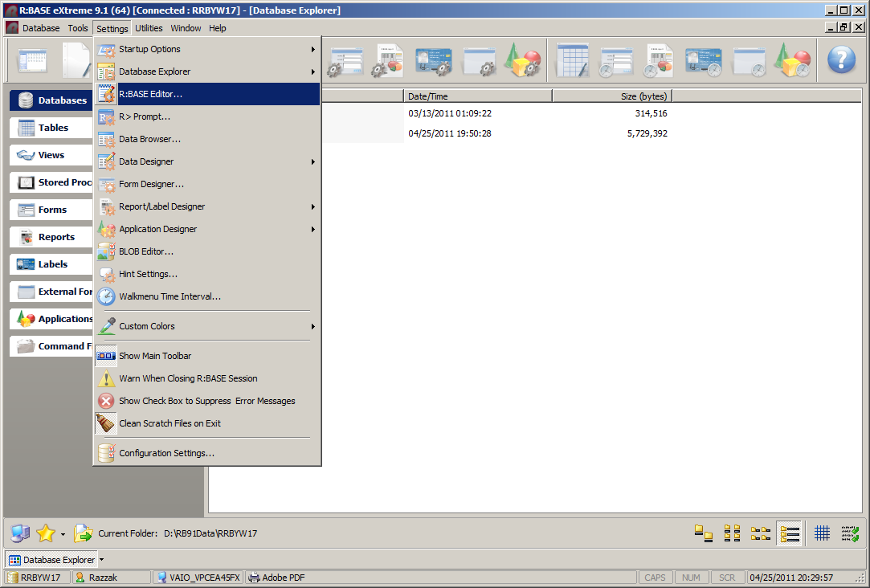Select the large icons view button
Screen dimensions: 870x588
pos(704,533)
